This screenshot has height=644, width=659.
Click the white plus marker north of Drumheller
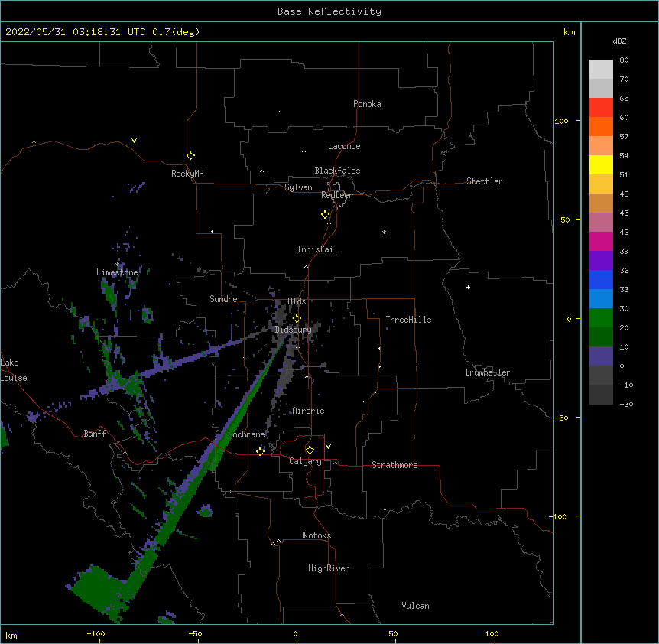tap(468, 287)
